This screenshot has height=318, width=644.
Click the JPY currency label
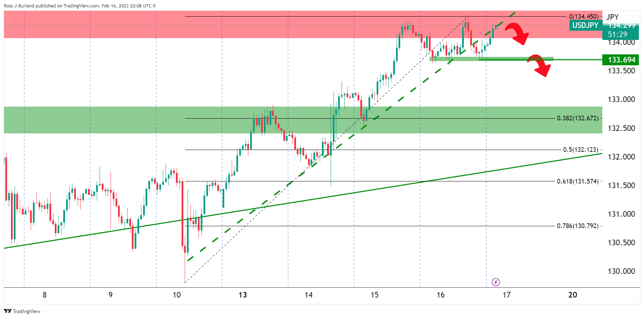pyautogui.click(x=612, y=17)
